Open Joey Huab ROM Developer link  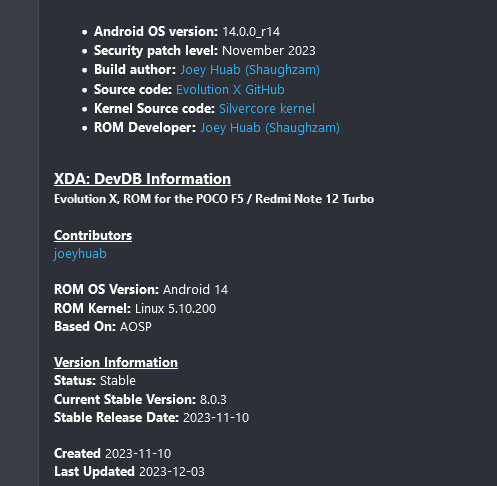coord(270,128)
